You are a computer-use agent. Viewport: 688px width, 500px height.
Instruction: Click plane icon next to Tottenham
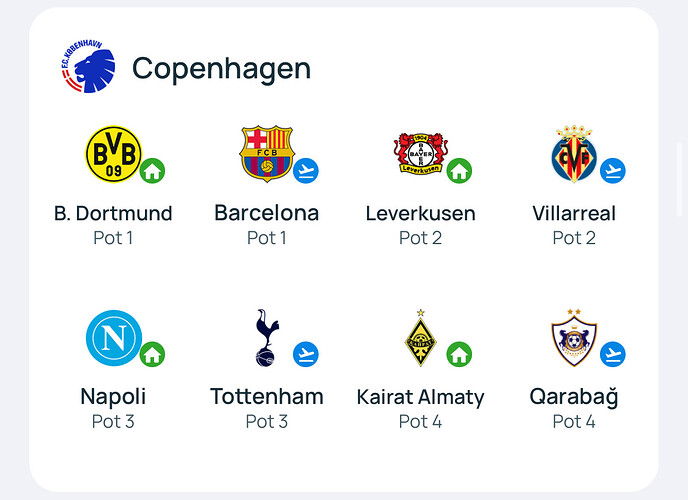[x=306, y=354]
